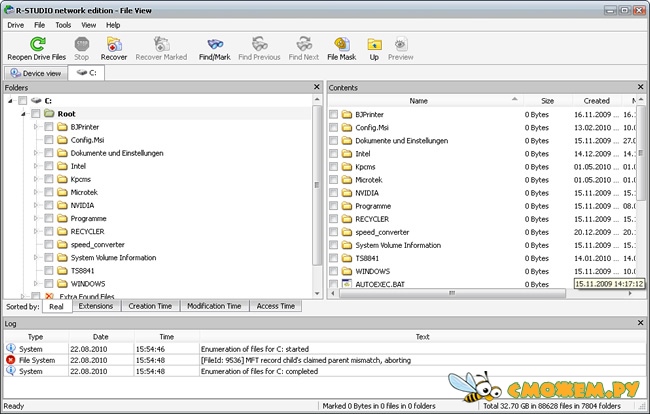Click the Kpcms folder icon in Folders tree
The image size is (650, 414).
pyautogui.click(x=62, y=179)
